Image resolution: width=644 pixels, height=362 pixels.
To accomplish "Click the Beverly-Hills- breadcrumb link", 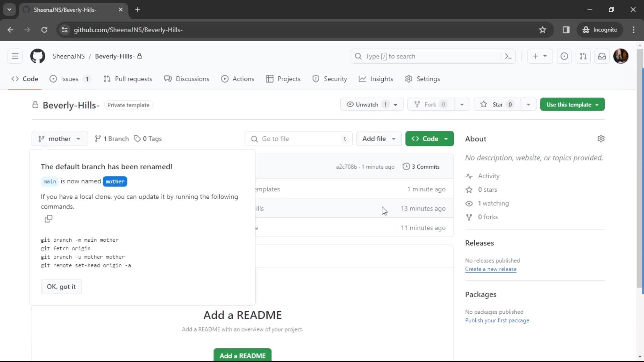I will (115, 56).
